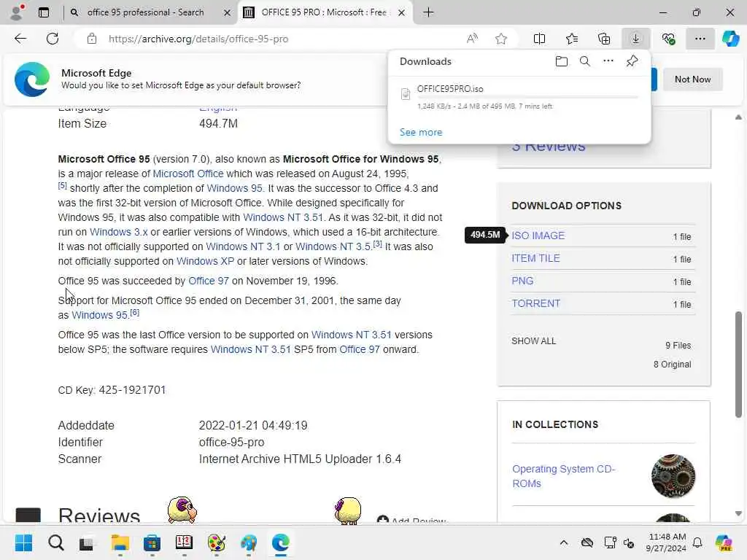Viewport: 747px width, 560px height.
Task: Open downloads folder icon in Downloads panel
Action: (x=561, y=61)
